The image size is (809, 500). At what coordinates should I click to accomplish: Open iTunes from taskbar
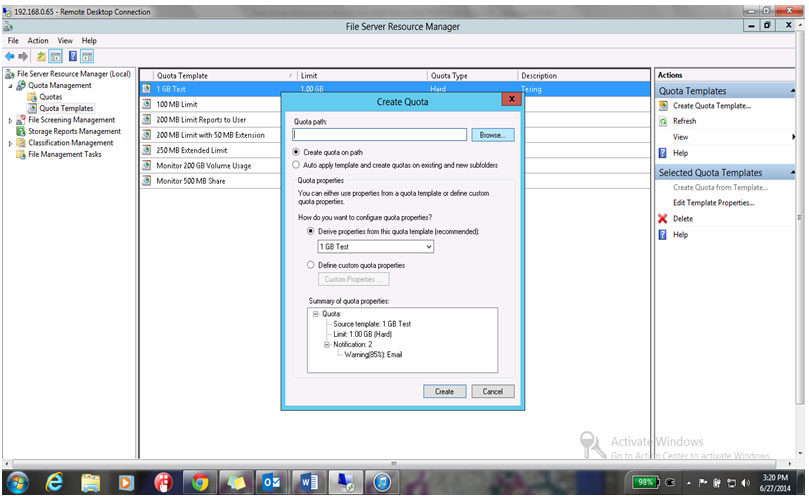point(382,483)
